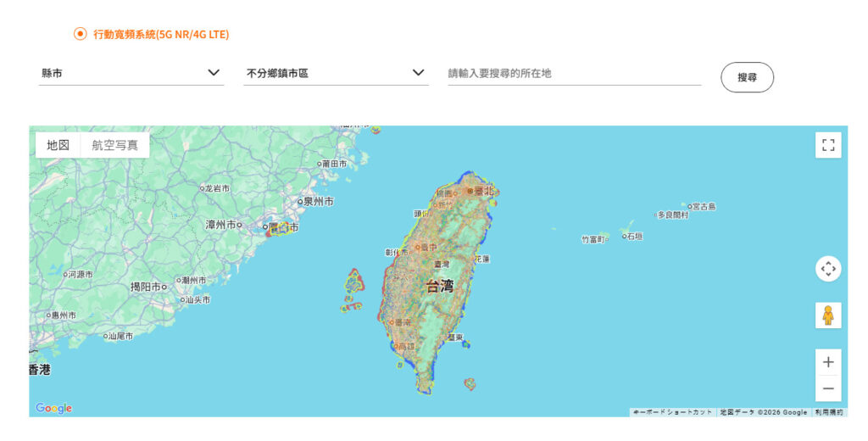Click 泉州市 label on map
Viewport: 868px width, 441px height.
coord(319,202)
